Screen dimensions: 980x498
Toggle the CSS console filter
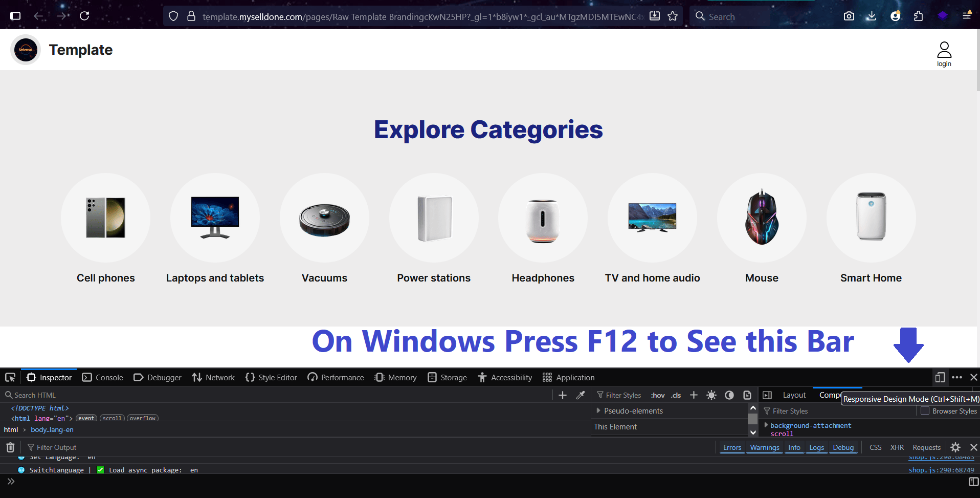(875, 447)
